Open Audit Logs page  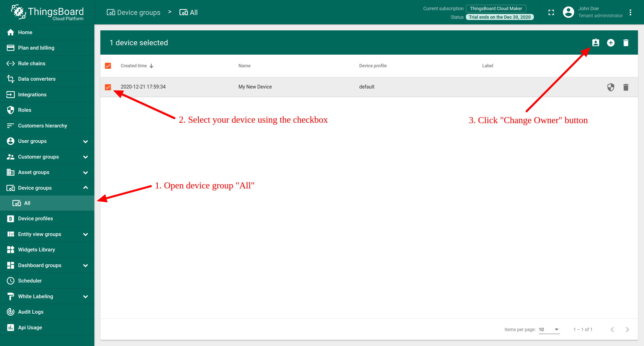[47, 312]
